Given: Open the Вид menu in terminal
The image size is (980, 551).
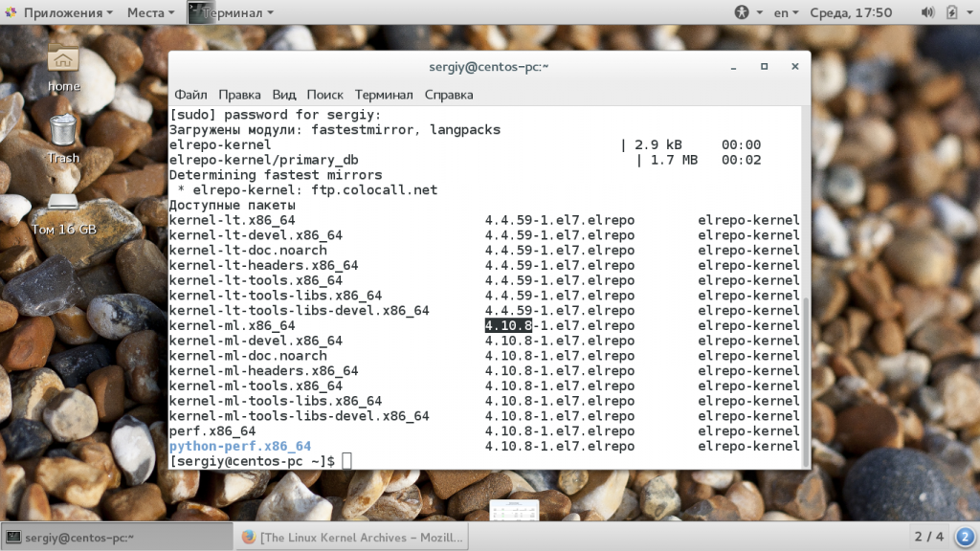Looking at the screenshot, I should pyautogui.click(x=284, y=95).
